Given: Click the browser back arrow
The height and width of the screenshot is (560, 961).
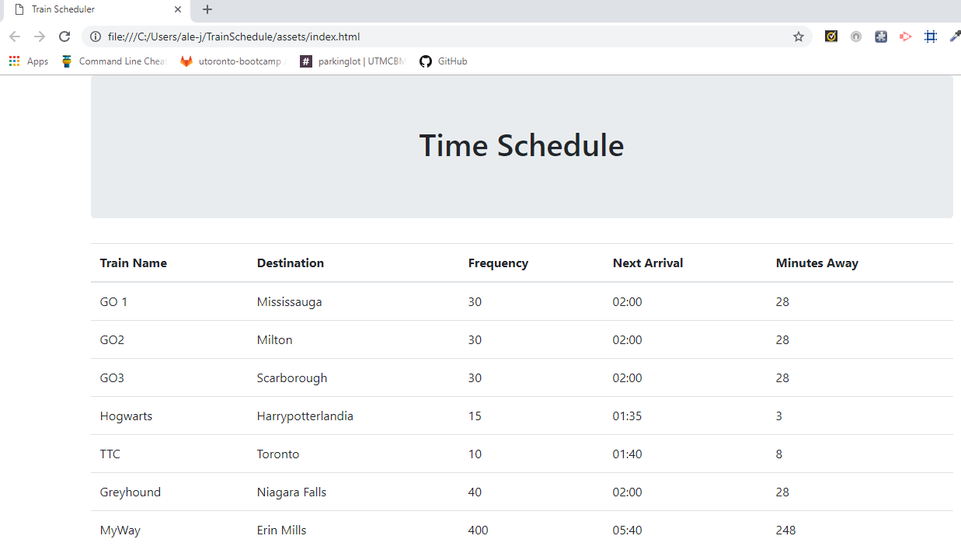Looking at the screenshot, I should [15, 37].
